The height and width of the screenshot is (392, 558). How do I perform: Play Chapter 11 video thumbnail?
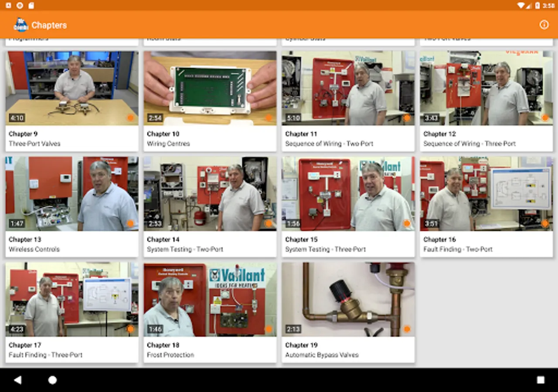[x=348, y=88]
